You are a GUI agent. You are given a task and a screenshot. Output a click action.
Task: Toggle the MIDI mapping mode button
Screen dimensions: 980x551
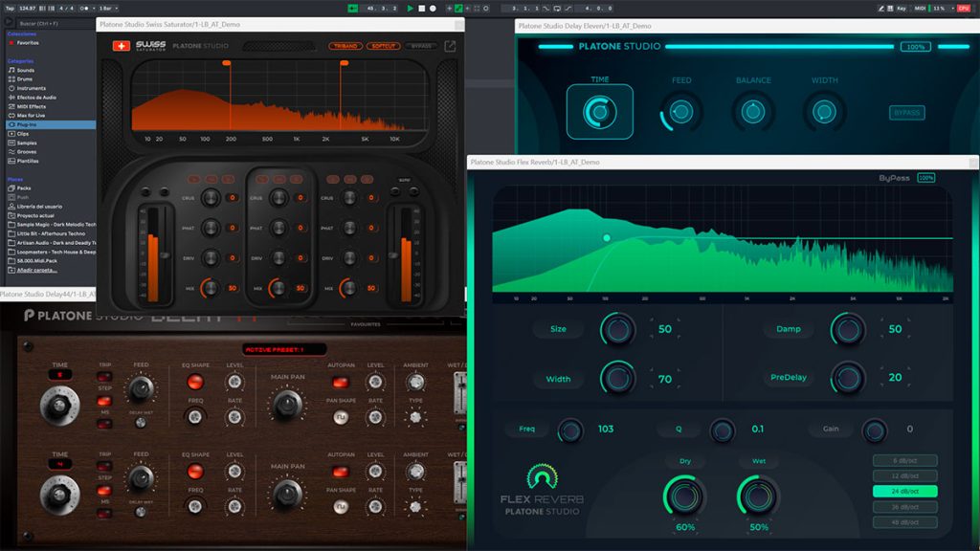(x=920, y=8)
